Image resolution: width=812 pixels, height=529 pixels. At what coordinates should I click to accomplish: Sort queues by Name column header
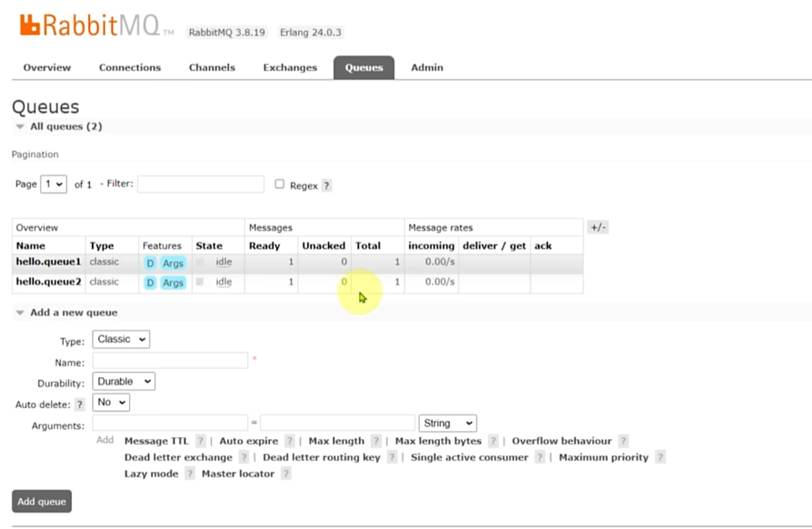(31, 245)
